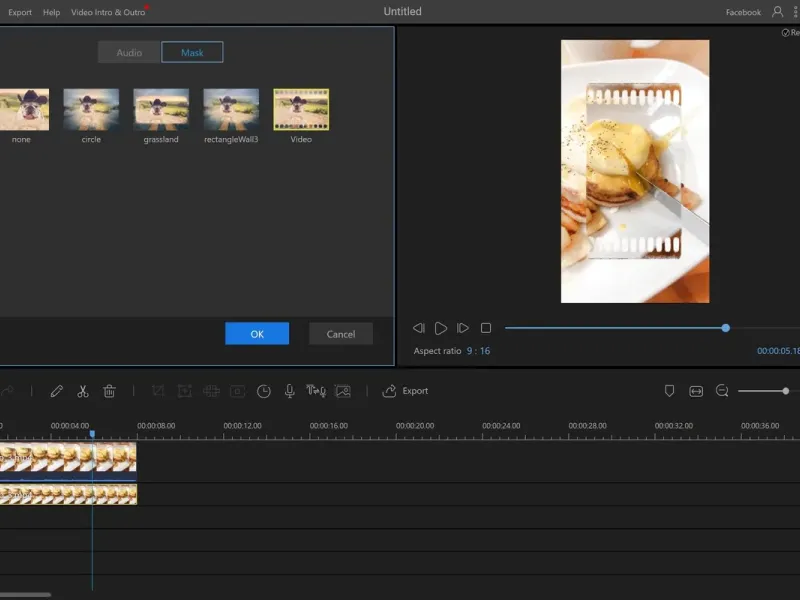Click the aspect ratio 9 : 16 value

478,351
